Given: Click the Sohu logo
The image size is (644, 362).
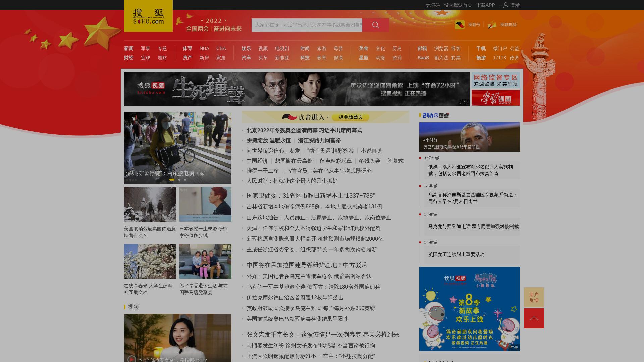Looking at the screenshot, I should pyautogui.click(x=148, y=16).
